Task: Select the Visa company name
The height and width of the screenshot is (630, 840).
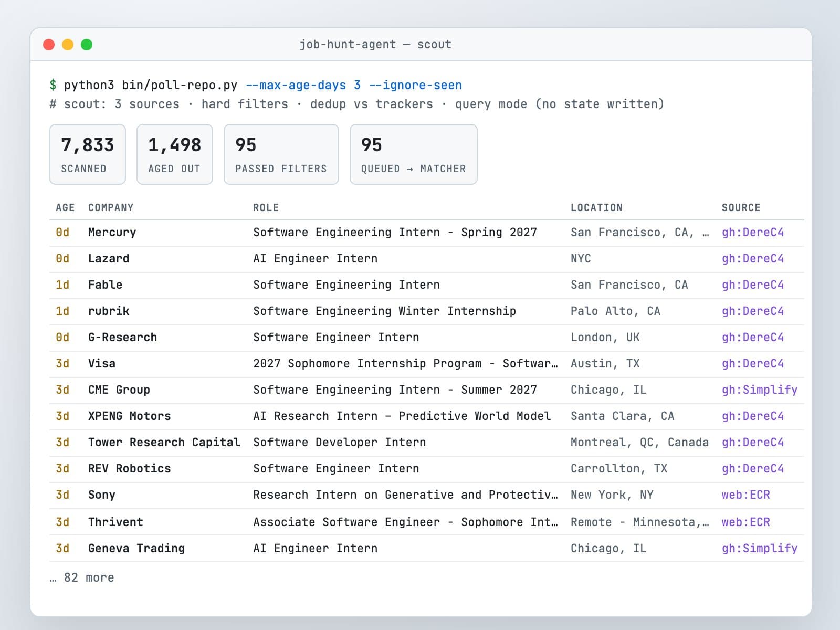Action: click(102, 364)
